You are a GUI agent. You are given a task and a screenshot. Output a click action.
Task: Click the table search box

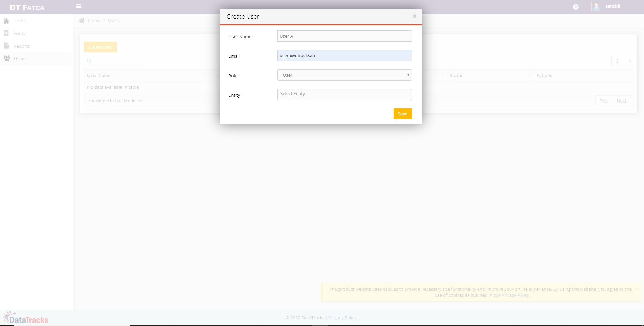[113, 61]
